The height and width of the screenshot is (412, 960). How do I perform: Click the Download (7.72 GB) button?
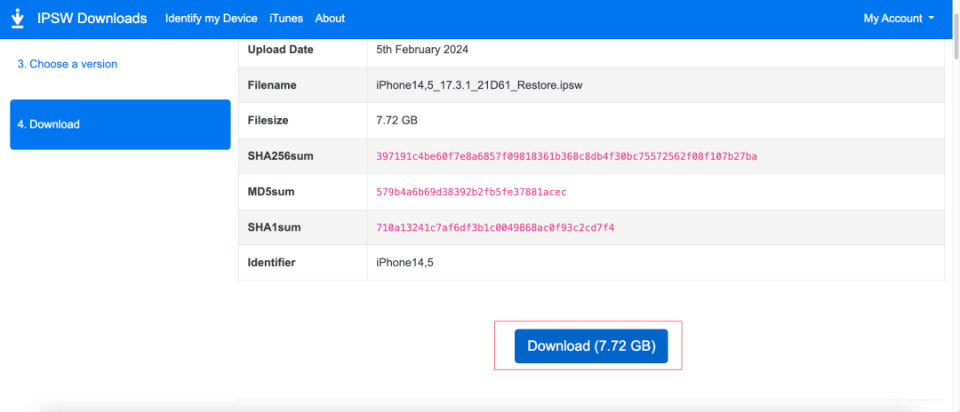(x=591, y=346)
